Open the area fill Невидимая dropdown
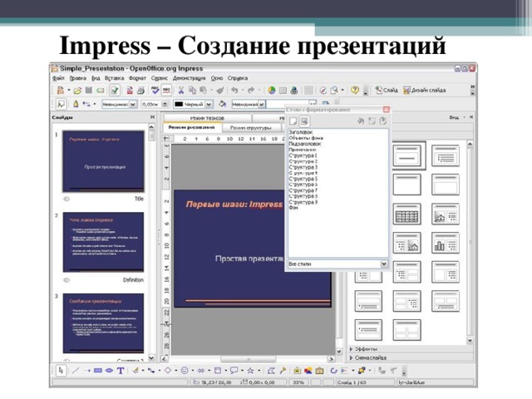Viewport: 532px width, 399px height. pos(262,104)
